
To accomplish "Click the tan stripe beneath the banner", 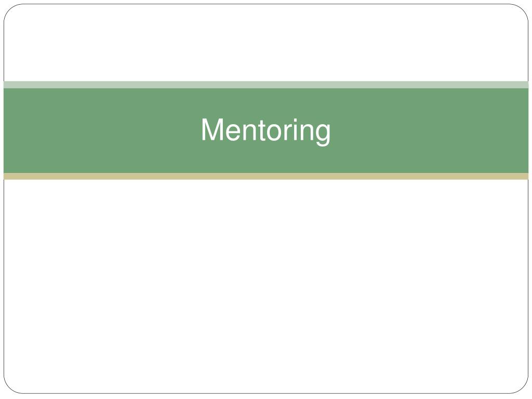I will pos(266,176).
